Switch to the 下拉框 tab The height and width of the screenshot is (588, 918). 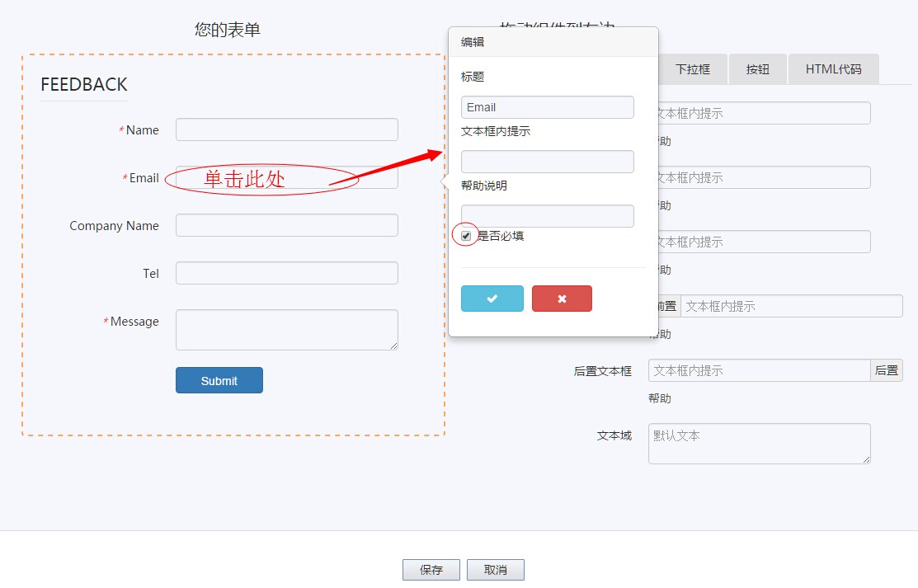coord(694,69)
